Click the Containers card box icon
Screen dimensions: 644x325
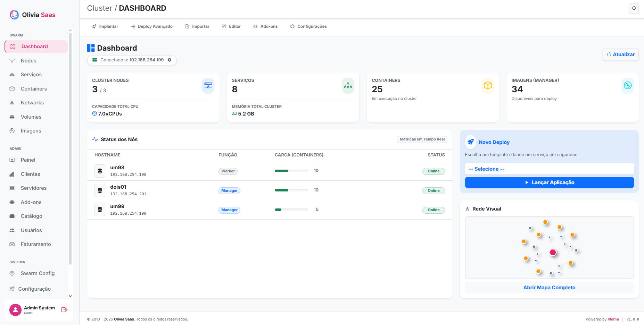point(488,85)
